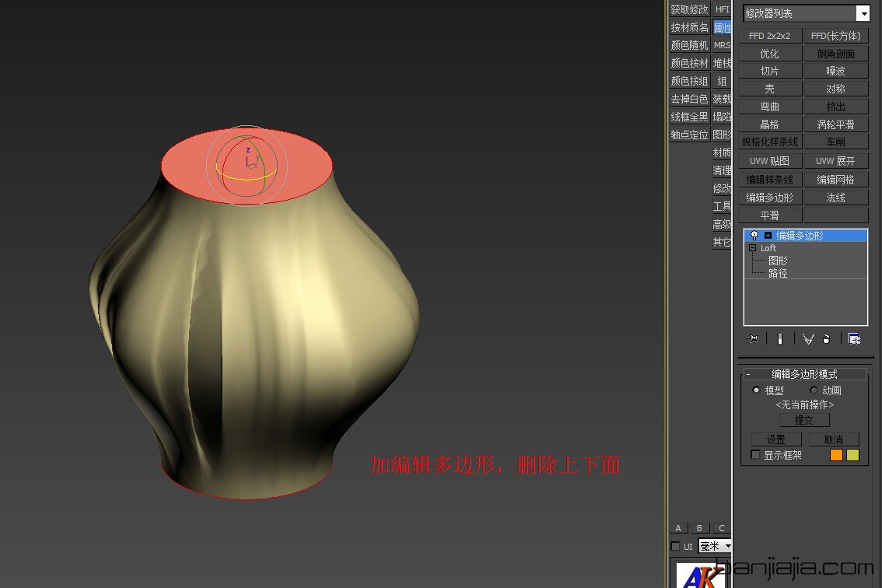Image resolution: width=882 pixels, height=588 pixels.
Task: Click the 按材质名 button
Action: [x=690, y=27]
